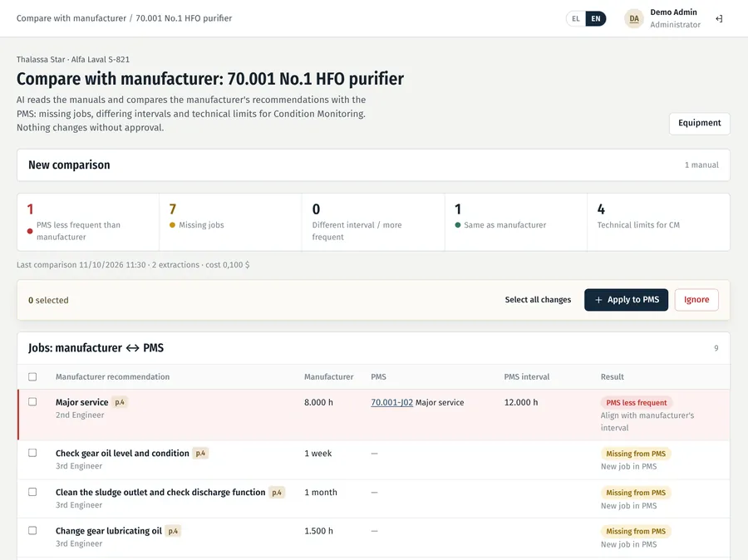Click the Major service job title
The width and height of the screenshot is (748, 560).
(81, 402)
